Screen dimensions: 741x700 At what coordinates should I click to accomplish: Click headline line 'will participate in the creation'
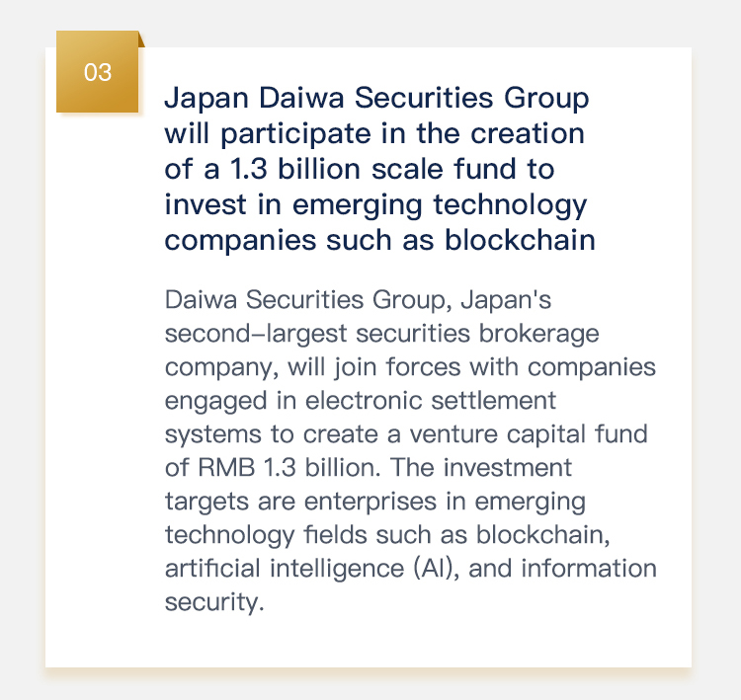point(374,134)
